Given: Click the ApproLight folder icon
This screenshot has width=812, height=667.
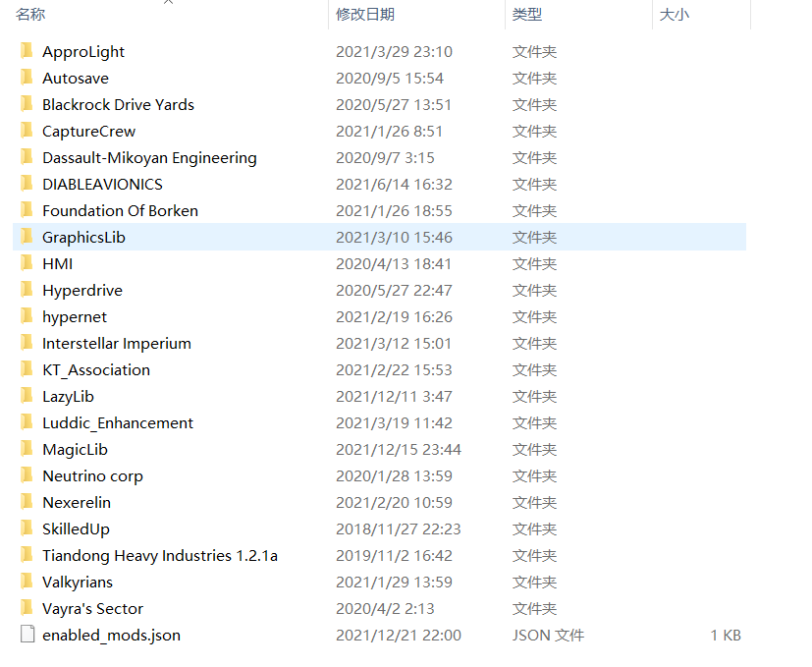Looking at the screenshot, I should 27,51.
